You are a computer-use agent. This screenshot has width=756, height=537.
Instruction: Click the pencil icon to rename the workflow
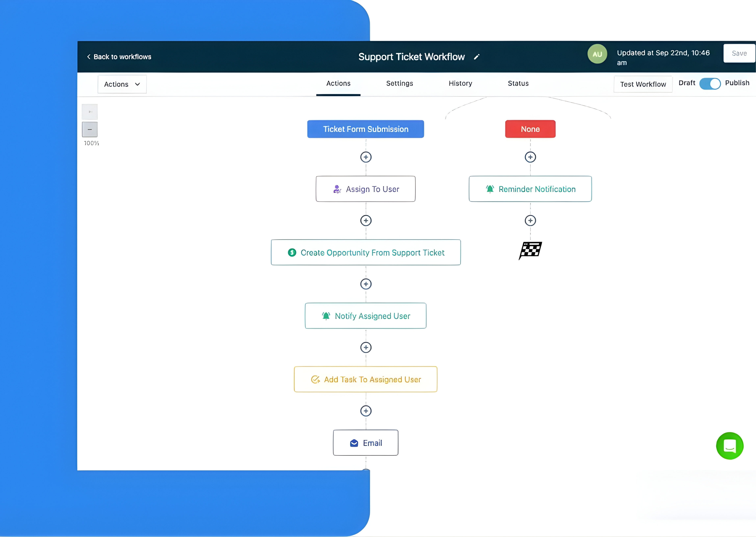[x=476, y=57]
